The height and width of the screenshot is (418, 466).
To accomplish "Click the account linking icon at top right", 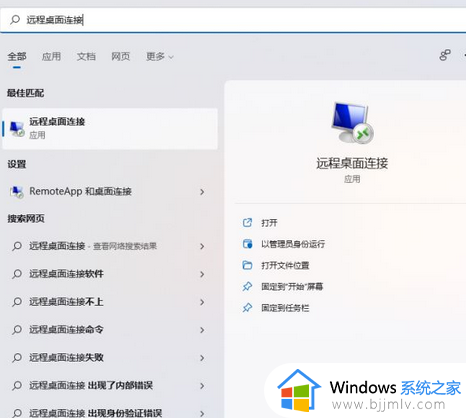I will point(445,55).
